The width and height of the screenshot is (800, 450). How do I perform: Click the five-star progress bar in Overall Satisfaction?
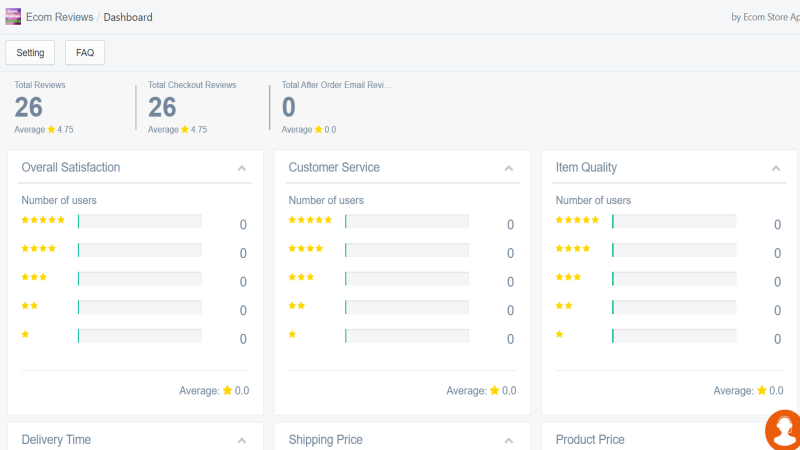click(x=140, y=221)
